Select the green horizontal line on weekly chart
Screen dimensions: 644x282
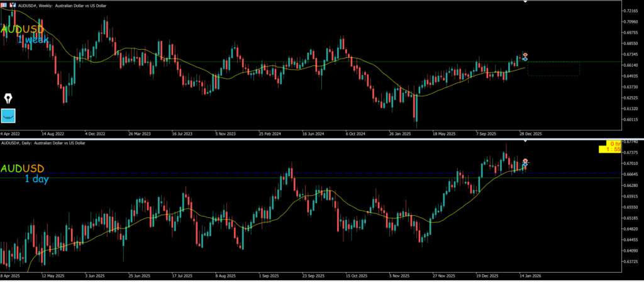(252, 62)
